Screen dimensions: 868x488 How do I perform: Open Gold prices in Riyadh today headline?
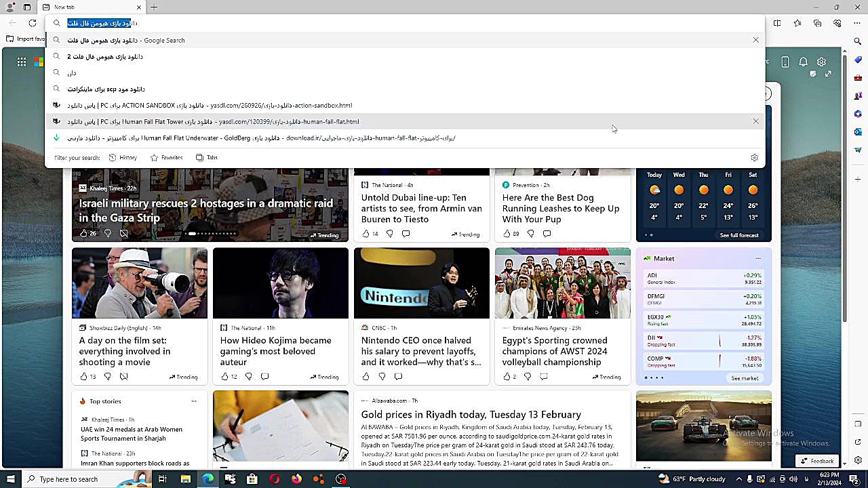(x=471, y=414)
